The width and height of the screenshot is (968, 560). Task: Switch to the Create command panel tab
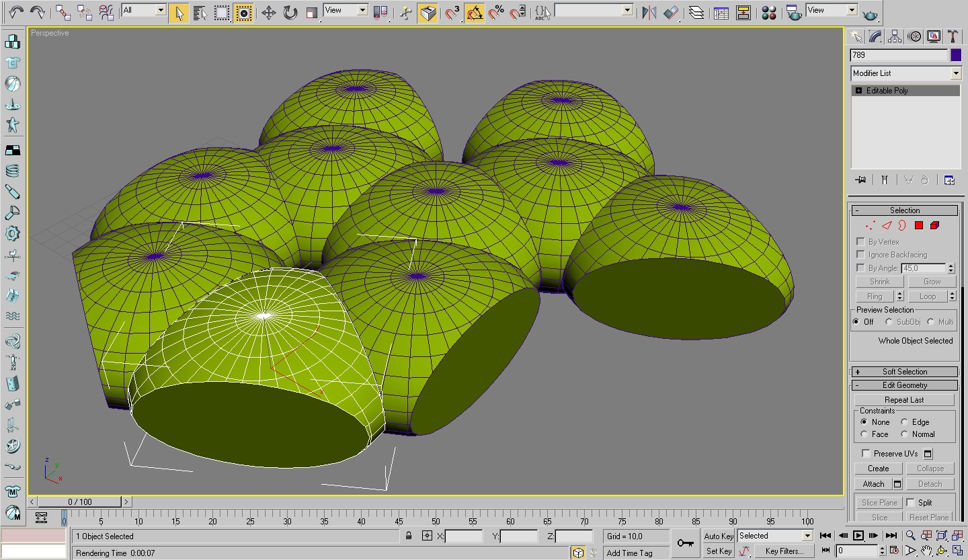click(856, 37)
